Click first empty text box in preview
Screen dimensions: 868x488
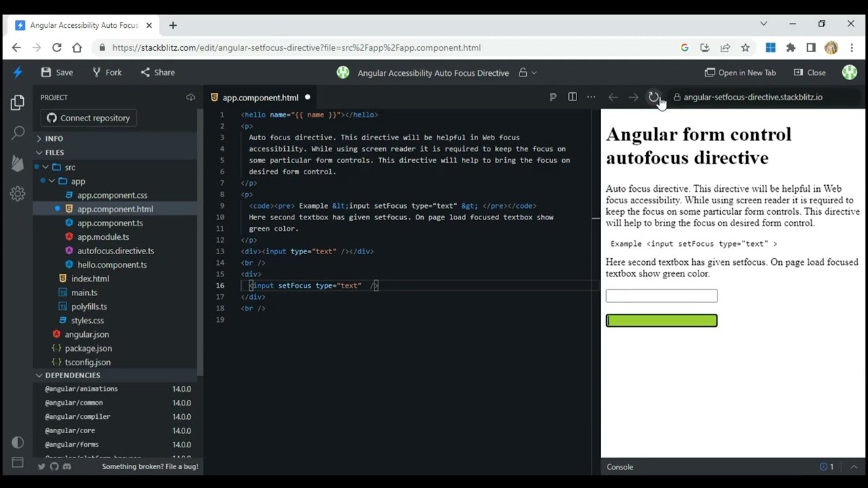[x=661, y=296]
